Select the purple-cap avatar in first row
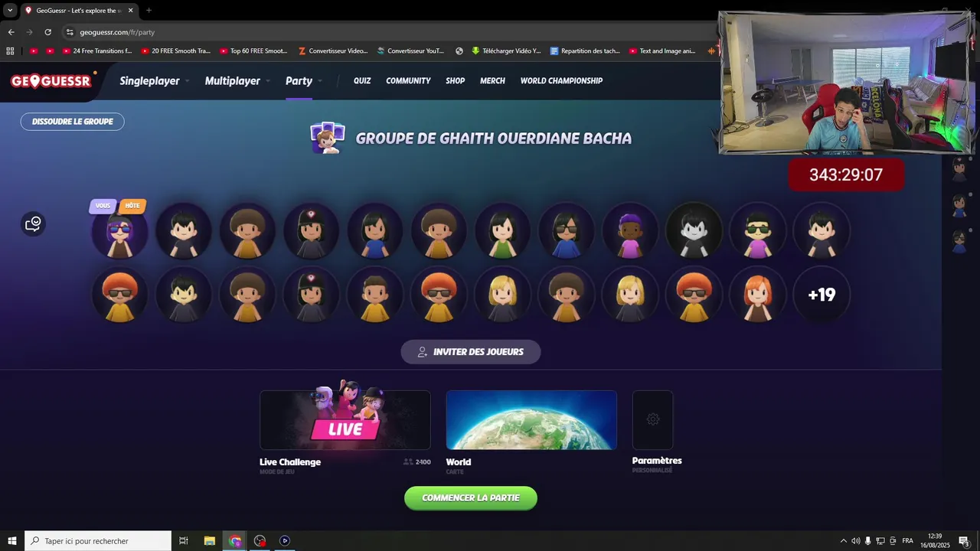 pos(630,230)
